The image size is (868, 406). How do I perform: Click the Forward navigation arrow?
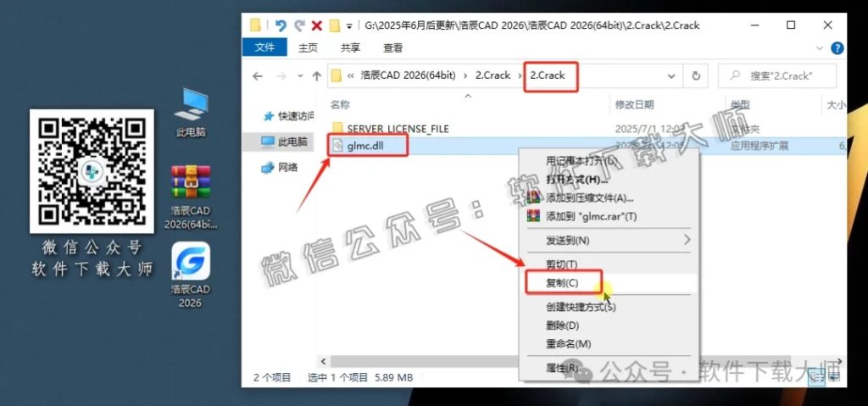point(281,76)
